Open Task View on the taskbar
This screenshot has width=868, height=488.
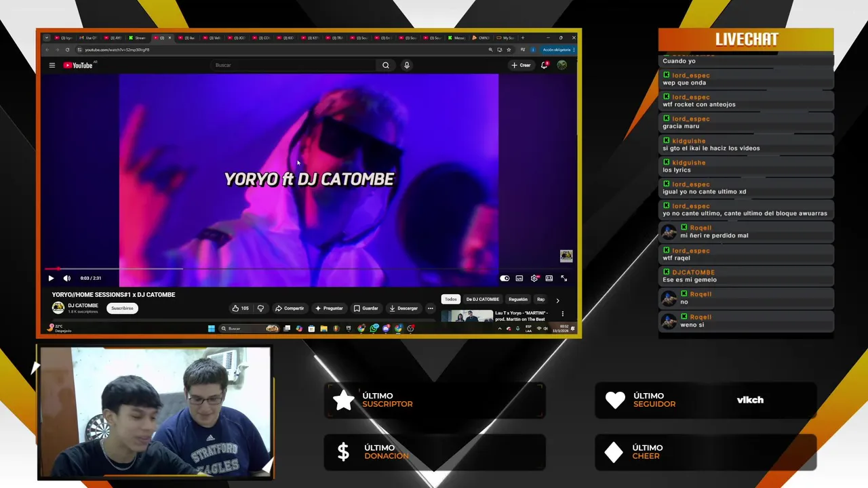(x=287, y=329)
